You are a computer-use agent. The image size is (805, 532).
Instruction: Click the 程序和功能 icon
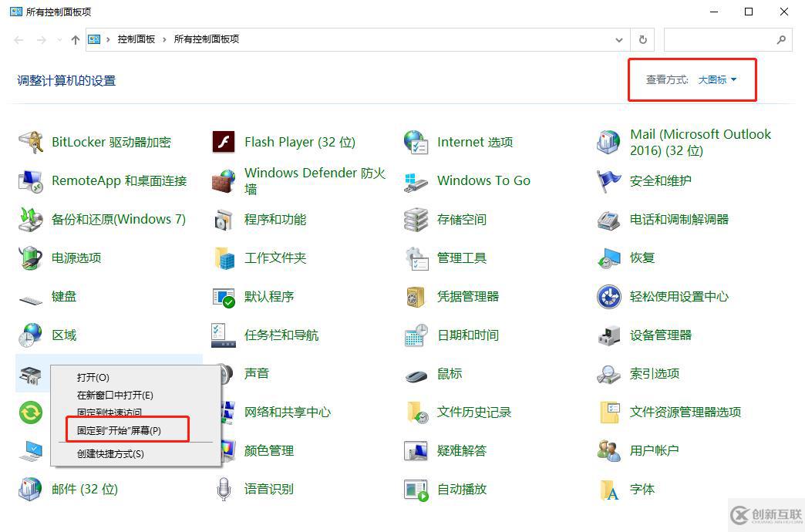click(x=224, y=220)
